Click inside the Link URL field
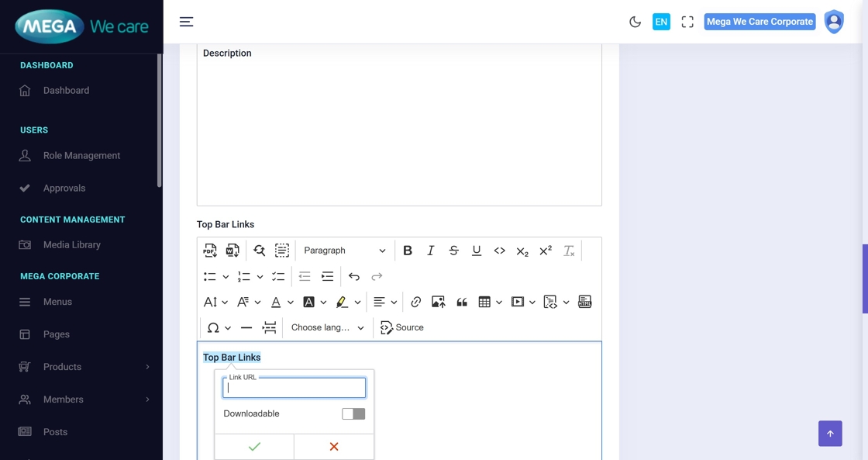Viewport: 868px width, 460px height. (x=294, y=388)
